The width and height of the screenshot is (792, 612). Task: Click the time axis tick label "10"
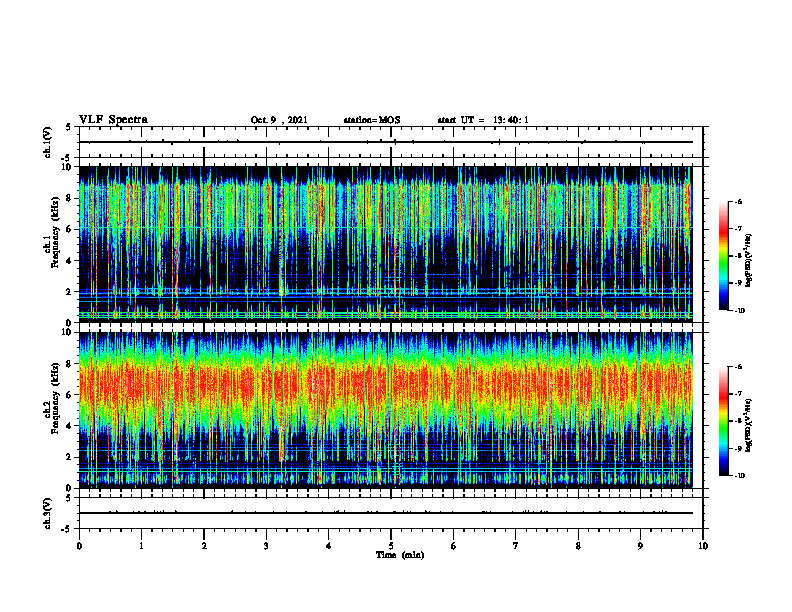click(703, 546)
